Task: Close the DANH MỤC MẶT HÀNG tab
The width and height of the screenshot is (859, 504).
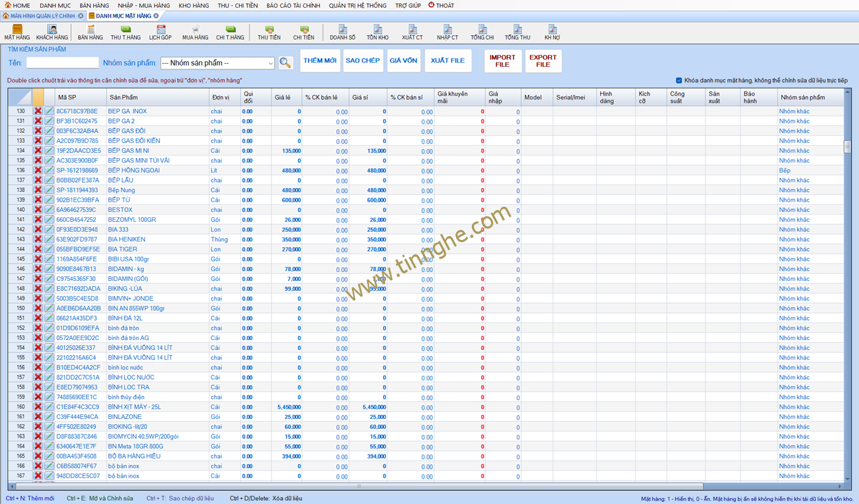Action: (156, 16)
